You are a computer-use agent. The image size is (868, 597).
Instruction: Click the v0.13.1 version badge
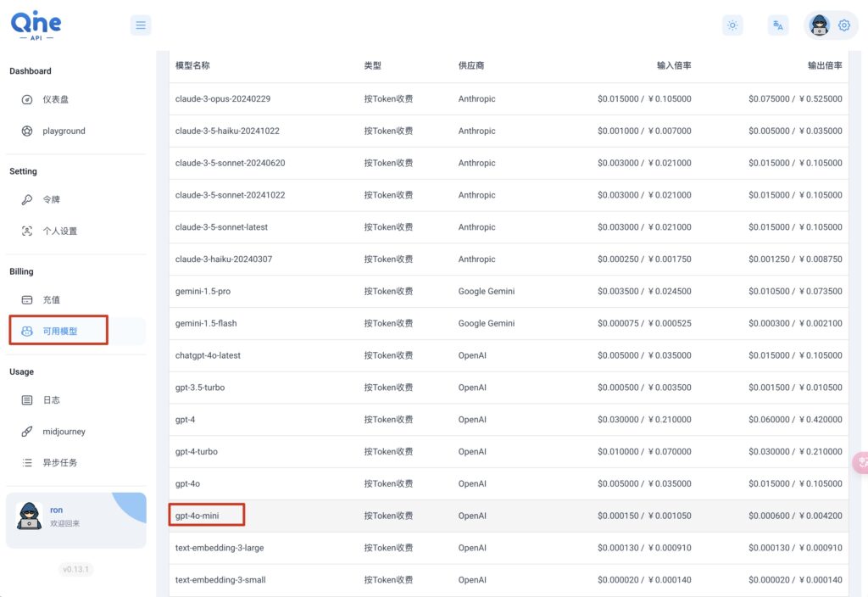click(x=76, y=570)
